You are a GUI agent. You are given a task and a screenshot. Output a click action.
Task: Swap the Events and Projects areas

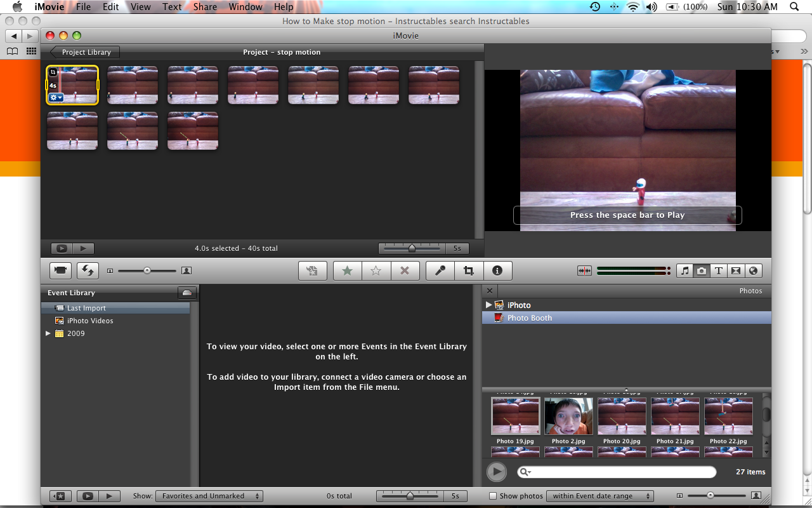click(88, 271)
